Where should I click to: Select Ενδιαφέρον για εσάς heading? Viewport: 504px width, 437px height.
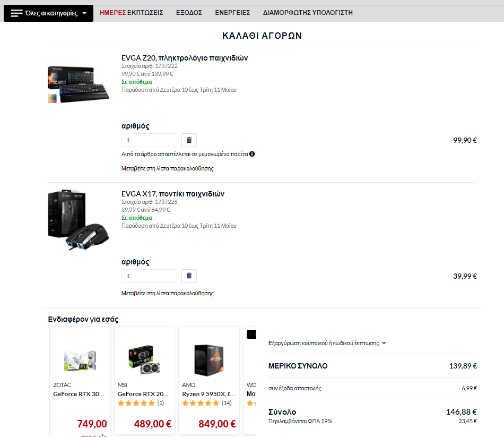point(83,319)
